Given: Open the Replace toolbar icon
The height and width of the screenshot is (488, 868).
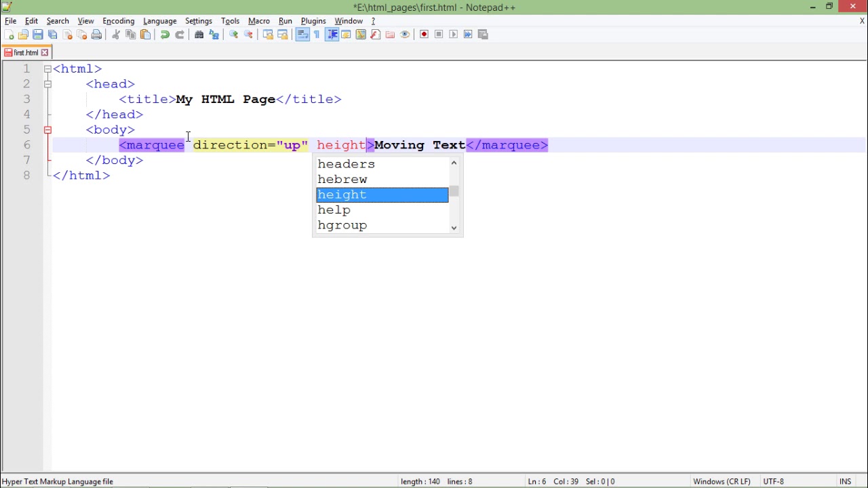Looking at the screenshot, I should tap(214, 35).
